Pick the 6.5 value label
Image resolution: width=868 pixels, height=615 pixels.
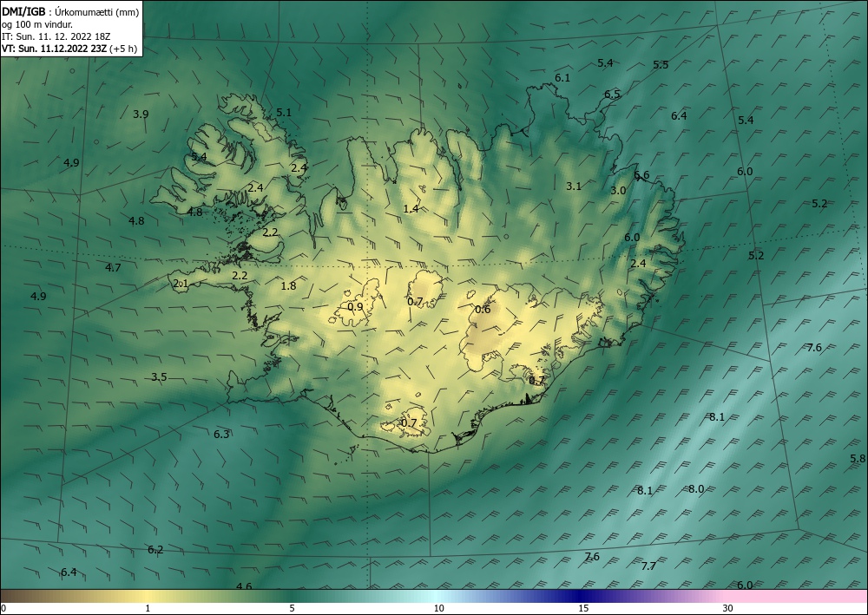(612, 94)
